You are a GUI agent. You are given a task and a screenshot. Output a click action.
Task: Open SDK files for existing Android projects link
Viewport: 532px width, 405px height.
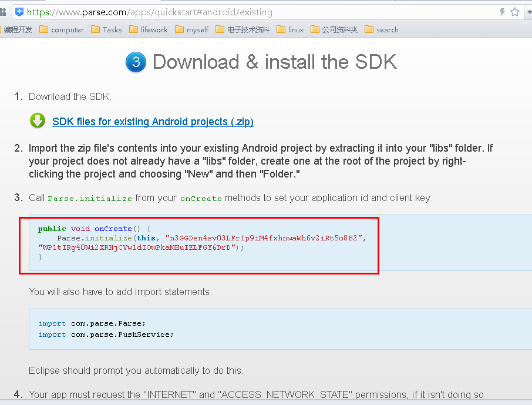[153, 122]
